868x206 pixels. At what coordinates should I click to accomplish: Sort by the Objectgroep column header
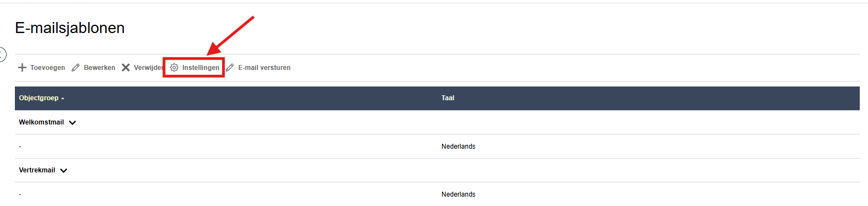[39, 98]
